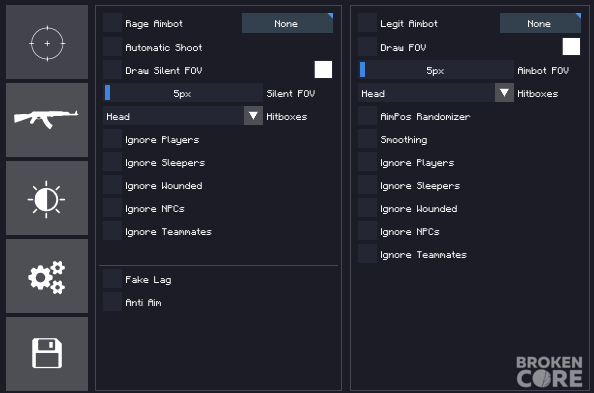This screenshot has width=594, height=393.
Task: Toggle the Draw FOV checkbox
Action: coord(367,47)
